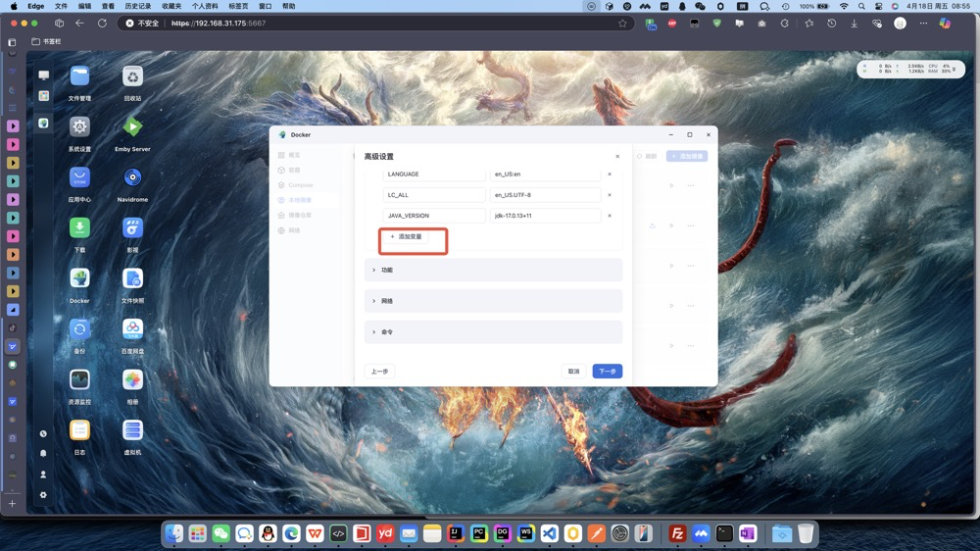The height and width of the screenshot is (551, 980).
Task: Open the 应用中心 app store icon
Action: (79, 177)
